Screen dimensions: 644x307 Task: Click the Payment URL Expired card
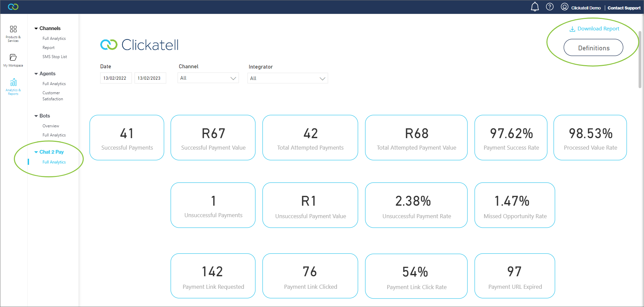[x=515, y=276]
